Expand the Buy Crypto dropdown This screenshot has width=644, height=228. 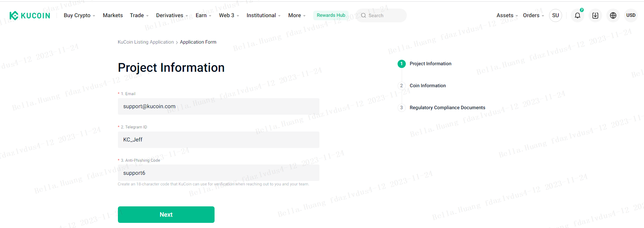pos(80,15)
